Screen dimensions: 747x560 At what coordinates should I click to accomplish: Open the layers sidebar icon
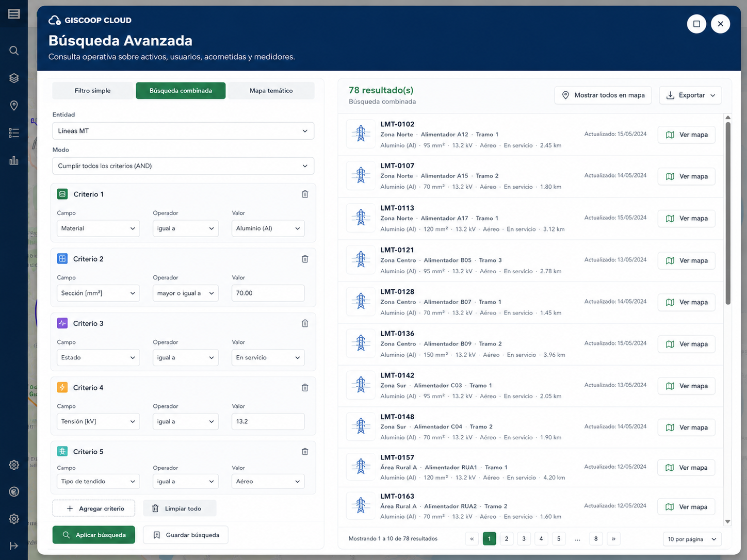click(x=14, y=78)
